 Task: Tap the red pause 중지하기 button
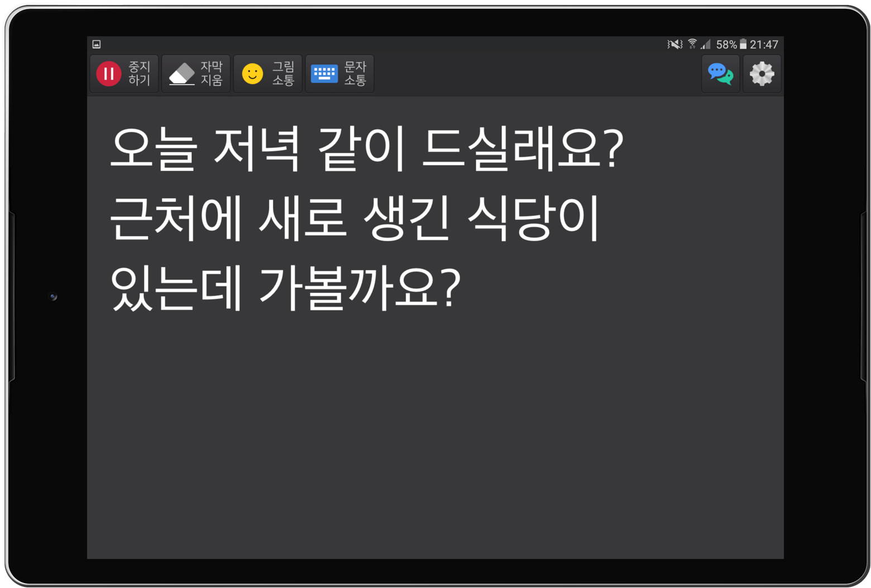pyautogui.click(x=124, y=74)
